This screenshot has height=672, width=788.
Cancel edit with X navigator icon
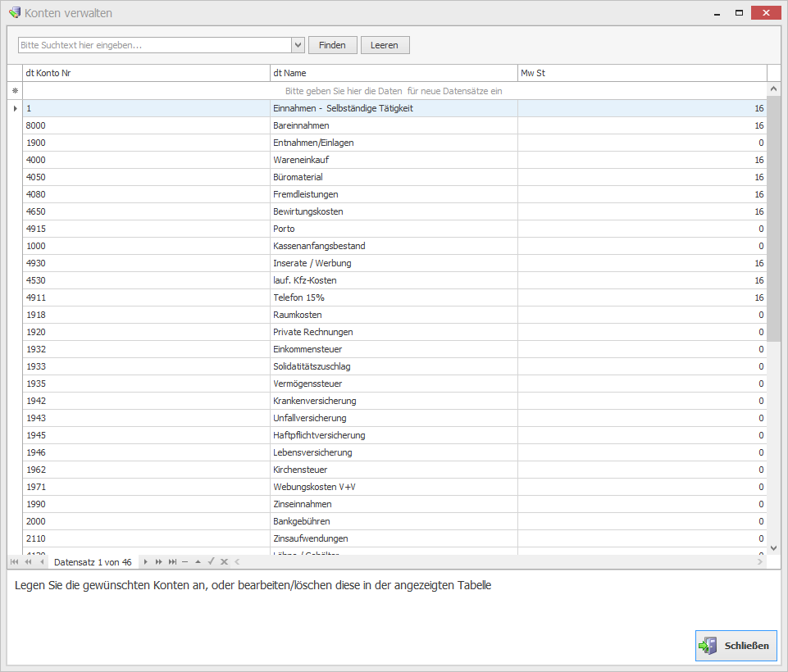click(x=224, y=562)
